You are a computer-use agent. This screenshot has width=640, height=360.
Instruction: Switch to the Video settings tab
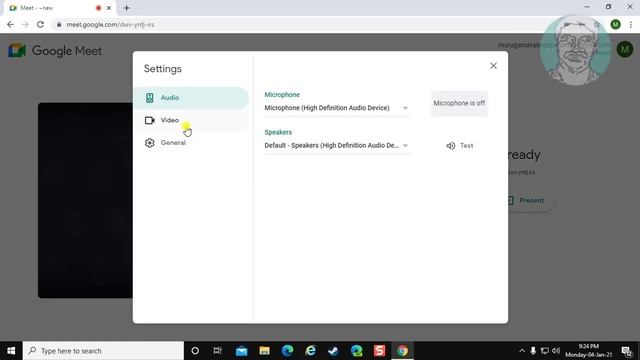[191, 120]
